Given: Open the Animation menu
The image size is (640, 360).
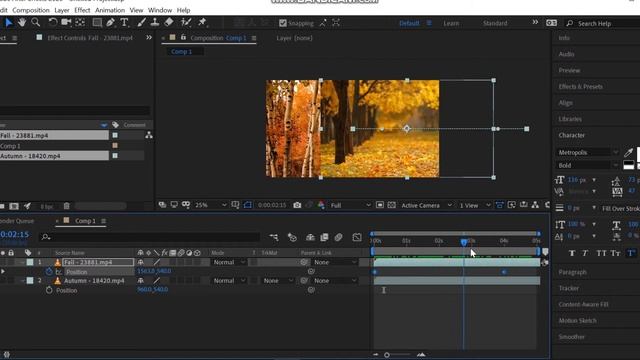Looking at the screenshot, I should 110,10.
